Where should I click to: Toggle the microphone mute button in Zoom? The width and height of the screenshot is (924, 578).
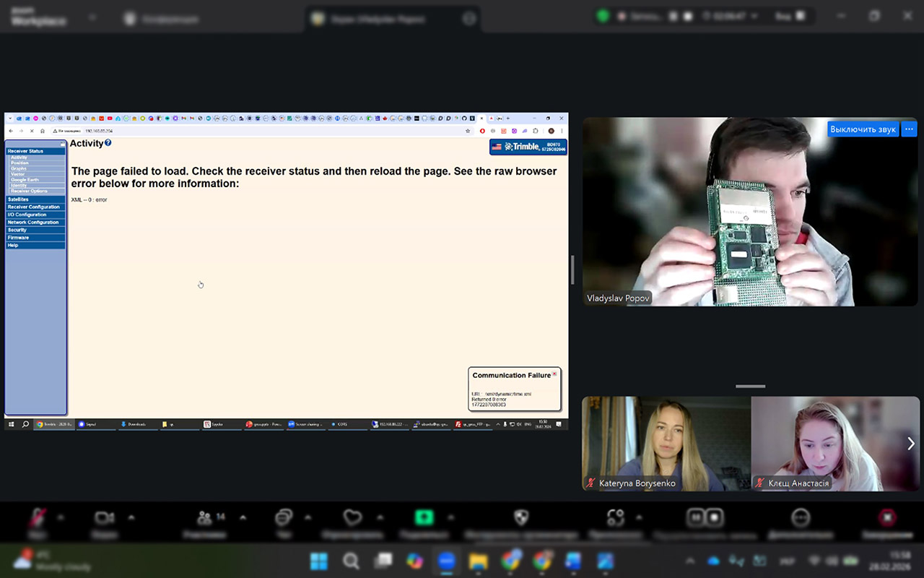(37, 517)
